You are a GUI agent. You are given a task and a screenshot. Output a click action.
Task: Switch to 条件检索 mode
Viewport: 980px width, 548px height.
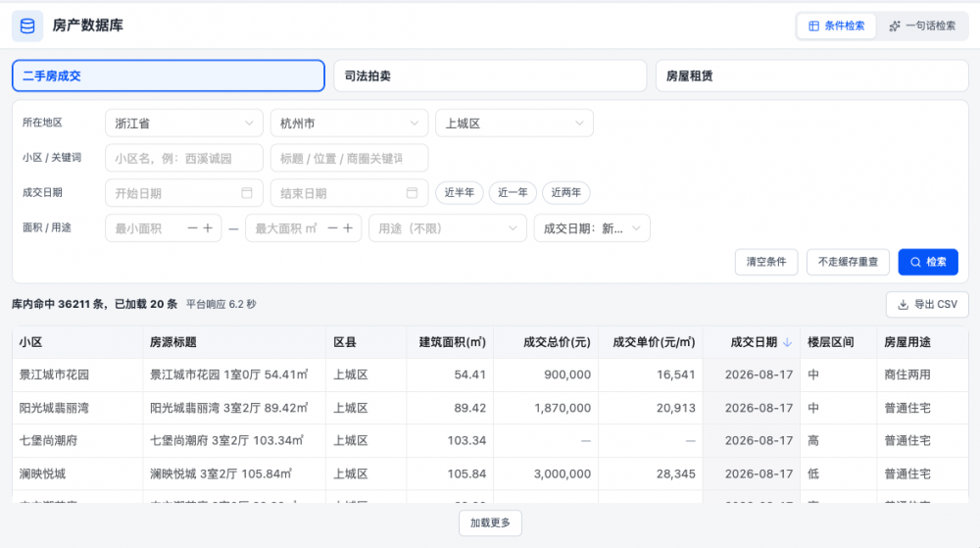tap(836, 25)
